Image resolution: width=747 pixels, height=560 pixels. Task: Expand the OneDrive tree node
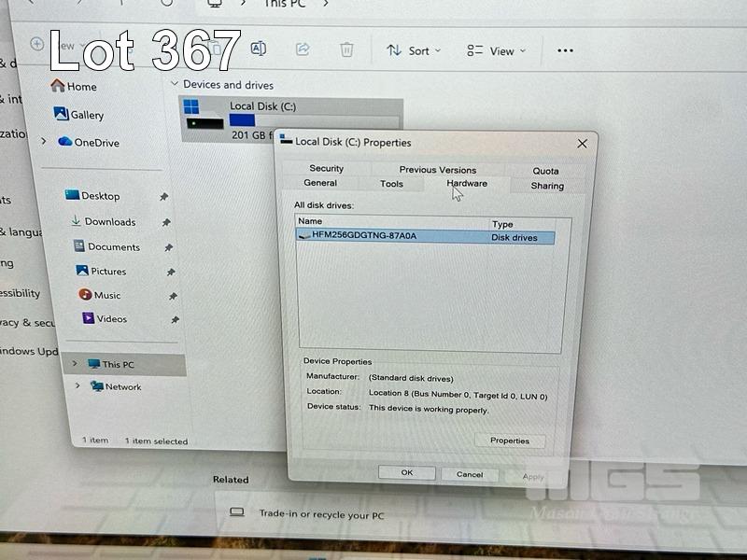(x=44, y=142)
